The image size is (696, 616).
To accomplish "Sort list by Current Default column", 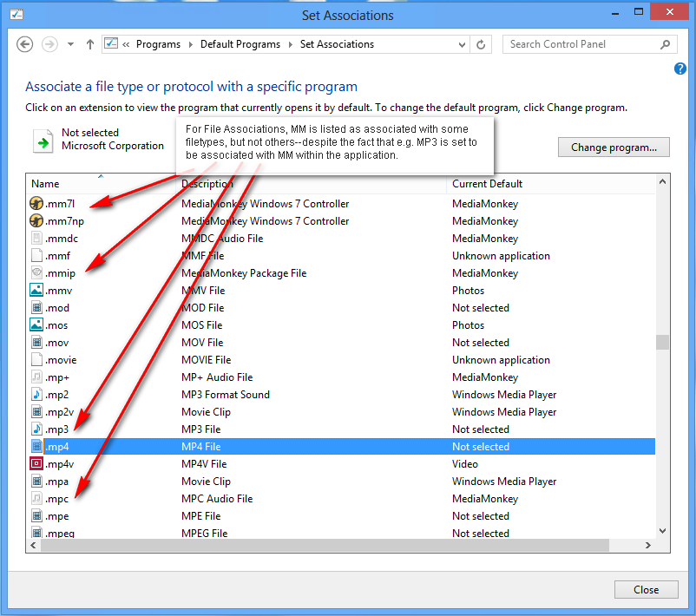I will point(550,184).
